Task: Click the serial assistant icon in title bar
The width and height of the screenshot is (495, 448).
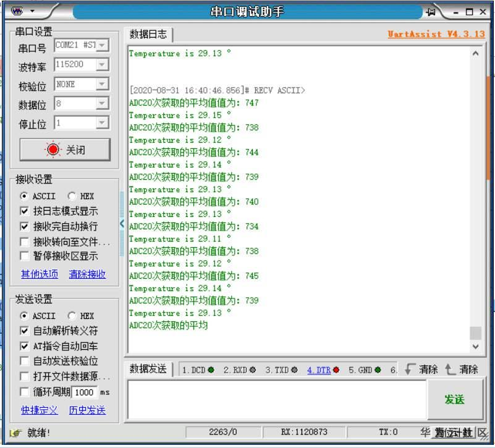Action: coord(18,9)
